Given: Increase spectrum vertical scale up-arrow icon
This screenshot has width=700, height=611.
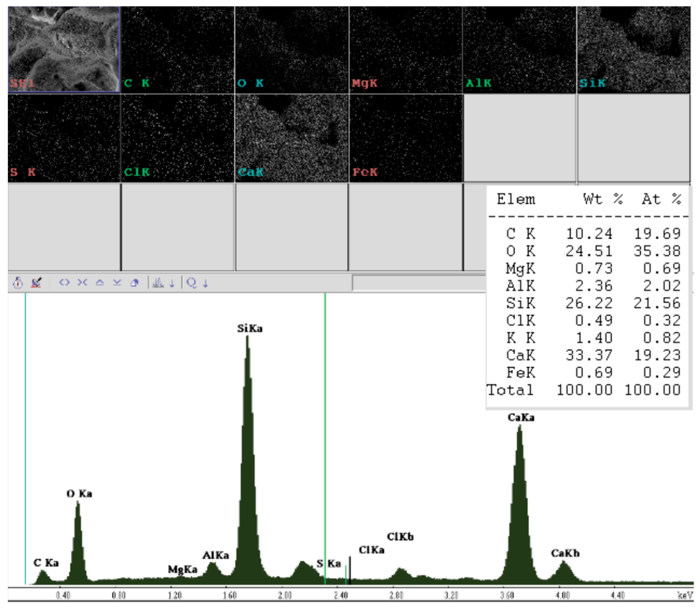Looking at the screenshot, I should coord(100,282).
